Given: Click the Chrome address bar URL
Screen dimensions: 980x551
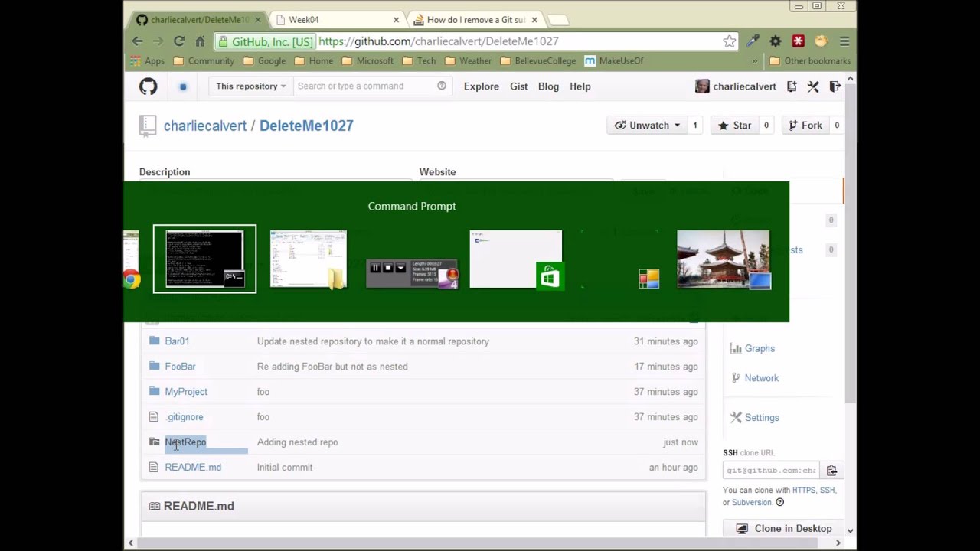Looking at the screenshot, I should coord(438,41).
